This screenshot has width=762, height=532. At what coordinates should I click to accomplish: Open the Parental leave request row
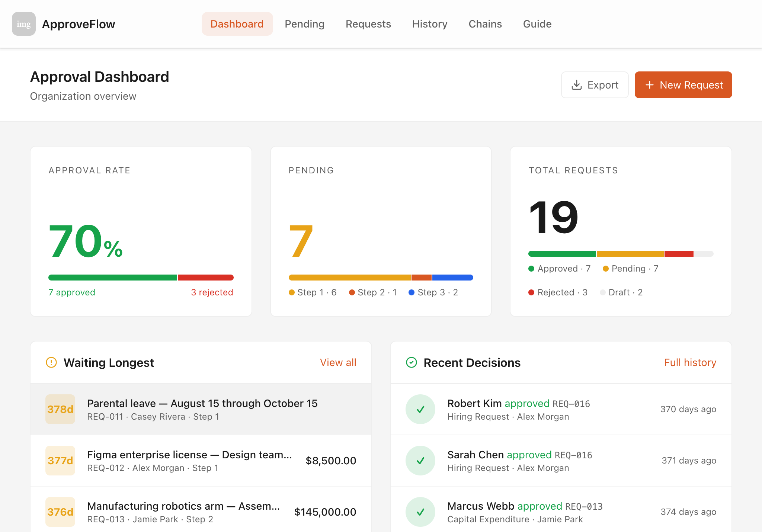point(201,409)
